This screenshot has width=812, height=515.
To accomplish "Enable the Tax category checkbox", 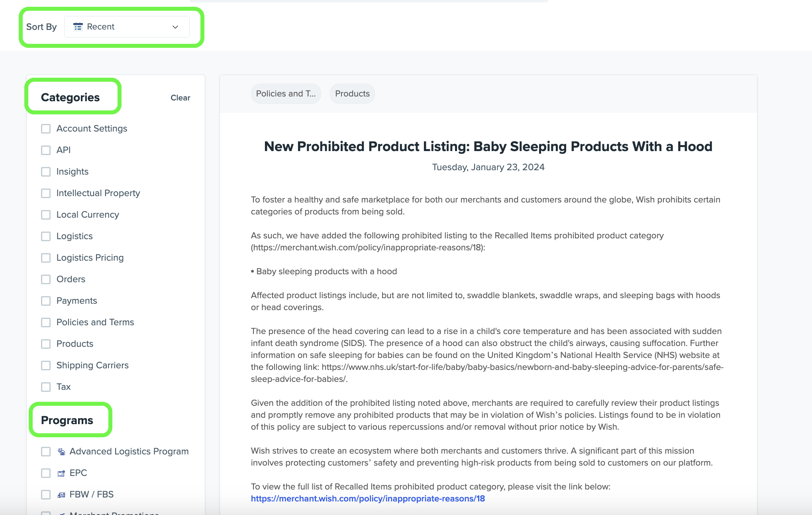I will point(46,387).
